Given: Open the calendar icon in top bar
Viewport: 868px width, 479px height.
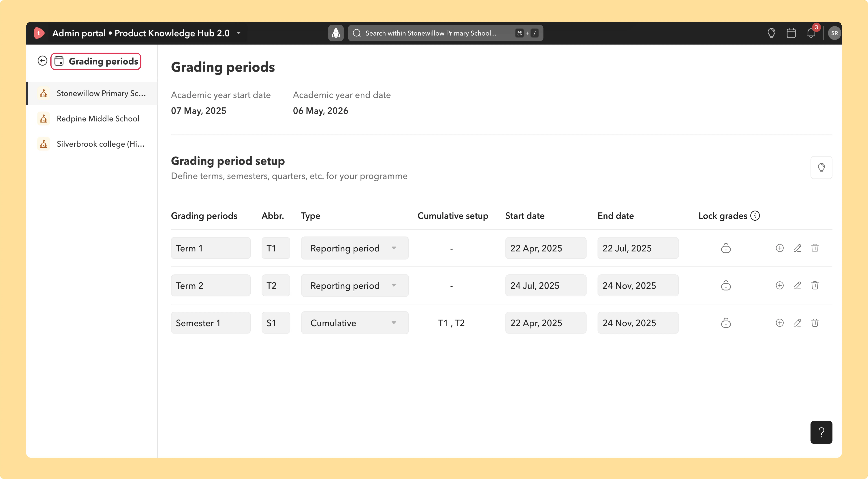Looking at the screenshot, I should (791, 33).
